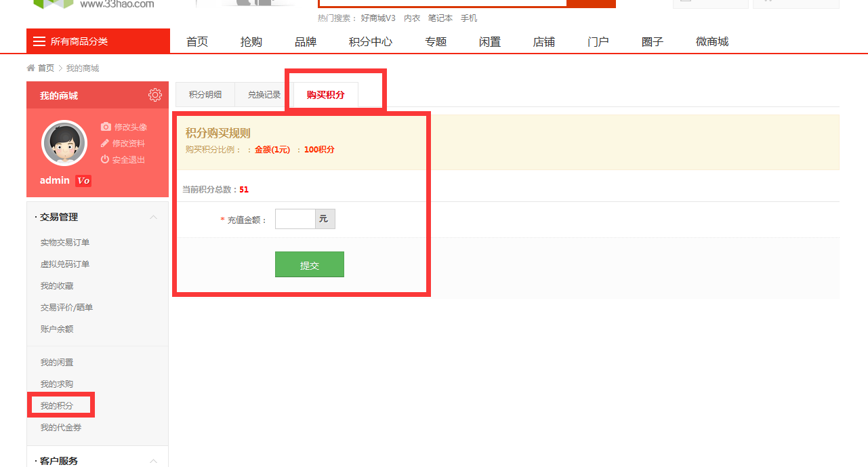868x467 pixels.
Task: Click hot search term 内衣
Action: [412, 18]
